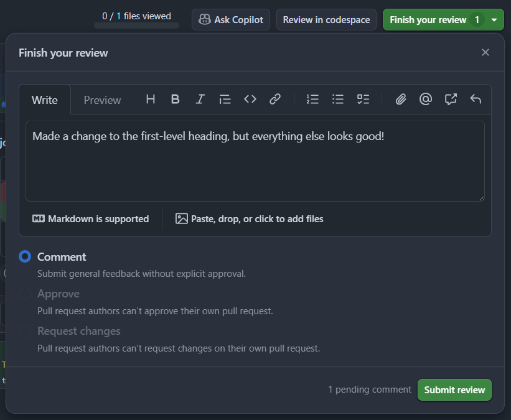The height and width of the screenshot is (420, 511).
Task: Insert a heading with the H icon
Action: 151,99
